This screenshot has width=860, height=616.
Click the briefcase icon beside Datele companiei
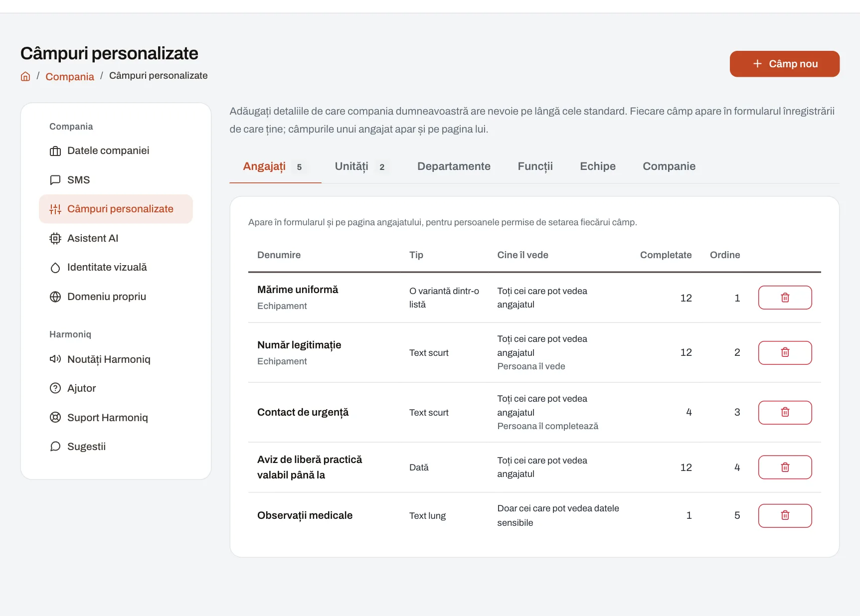tap(55, 151)
